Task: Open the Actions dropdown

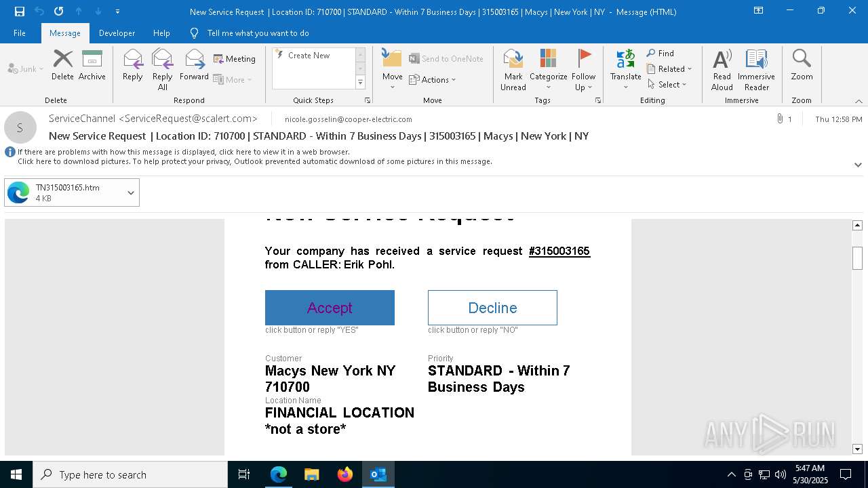Action: (x=433, y=79)
